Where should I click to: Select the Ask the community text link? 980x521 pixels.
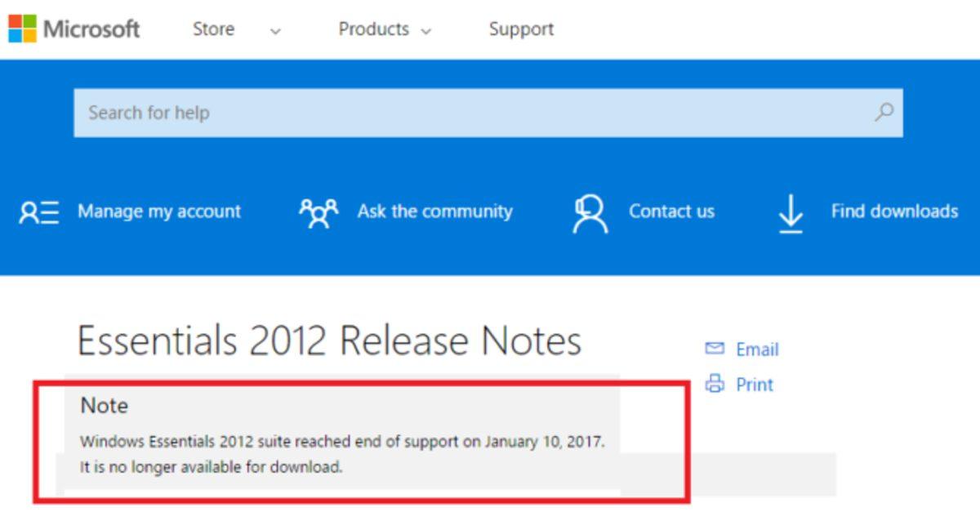[434, 212]
